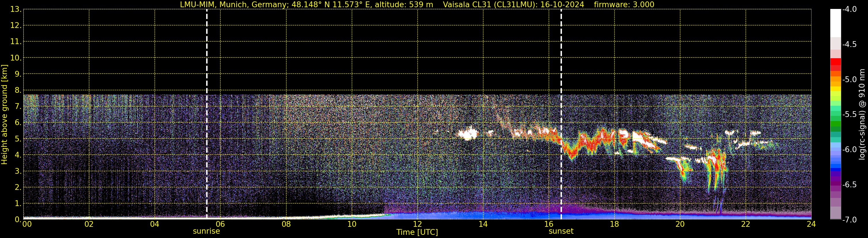Click the white dashed sunrise line
868x238 pixels.
pyautogui.click(x=206, y=115)
